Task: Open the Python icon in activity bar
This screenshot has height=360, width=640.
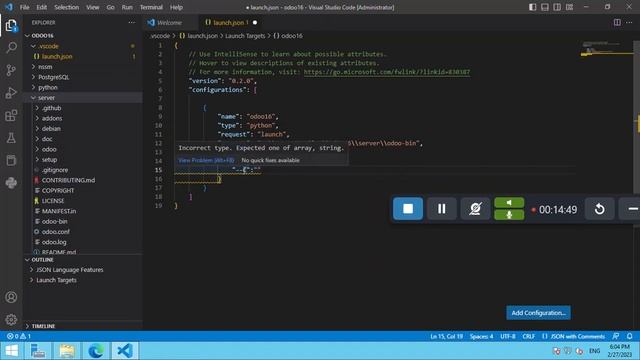Action: click(x=11, y=182)
